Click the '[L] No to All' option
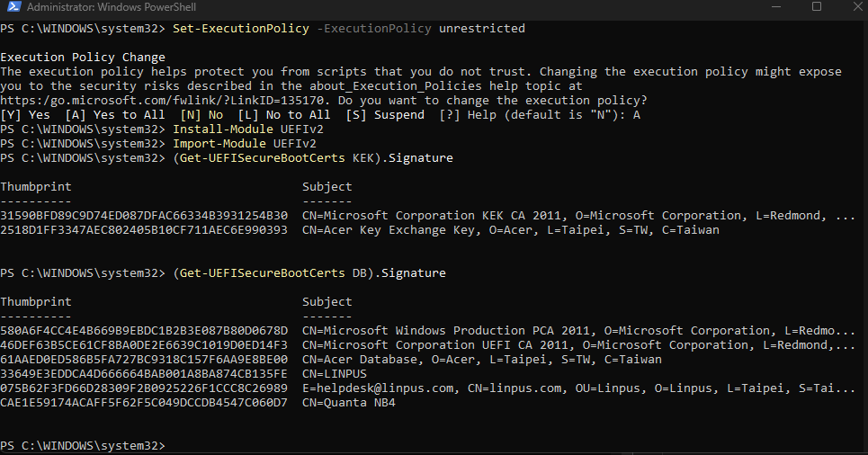 [284, 114]
